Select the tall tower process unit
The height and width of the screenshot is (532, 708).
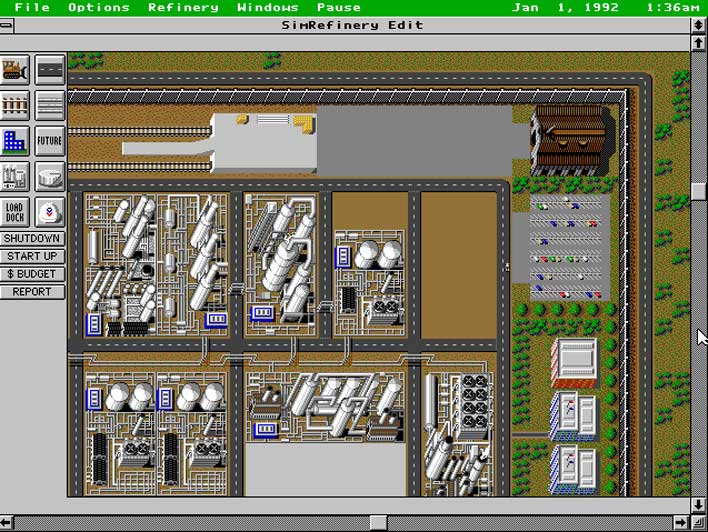coord(281,265)
